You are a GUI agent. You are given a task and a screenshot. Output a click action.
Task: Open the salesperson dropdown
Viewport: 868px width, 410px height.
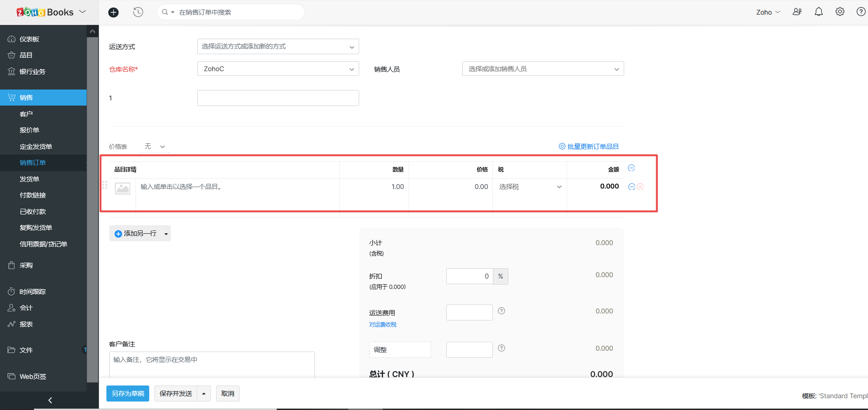click(x=543, y=69)
